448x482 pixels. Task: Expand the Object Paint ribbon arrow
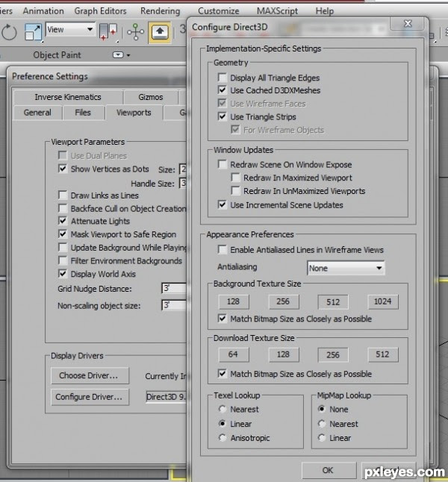(x=128, y=55)
